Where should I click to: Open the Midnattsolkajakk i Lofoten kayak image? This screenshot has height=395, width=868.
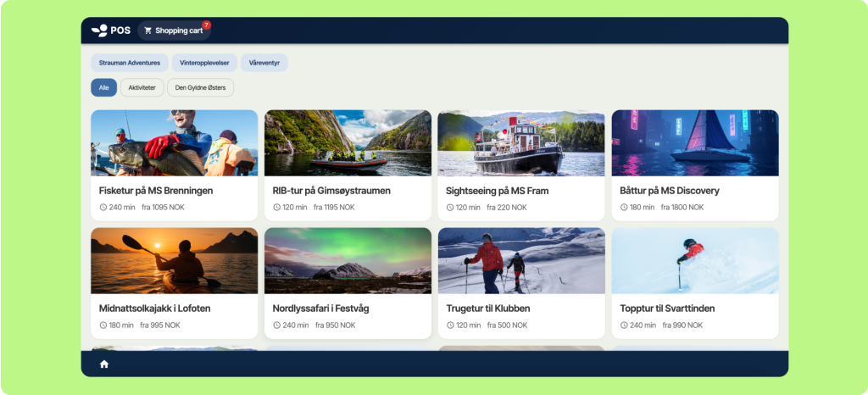[174, 260]
